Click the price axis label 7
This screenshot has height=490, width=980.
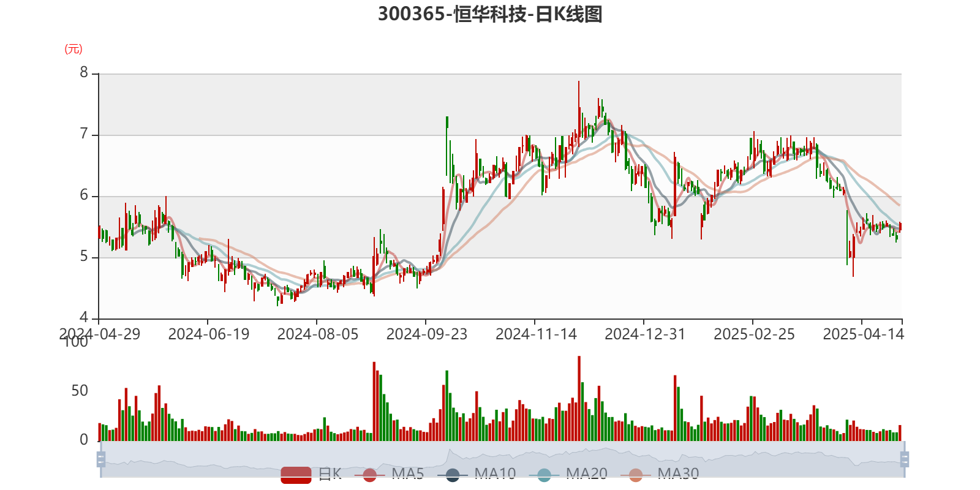(x=84, y=134)
